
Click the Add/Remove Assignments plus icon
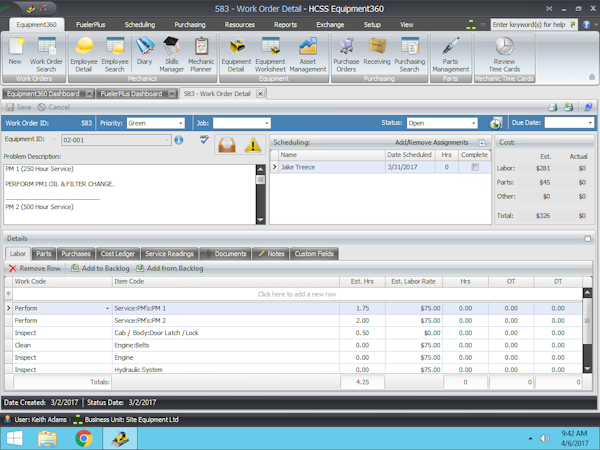pyautogui.click(x=481, y=143)
